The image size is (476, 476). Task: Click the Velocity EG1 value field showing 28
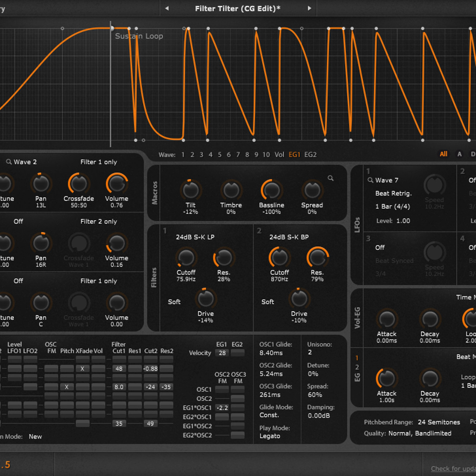(x=222, y=353)
